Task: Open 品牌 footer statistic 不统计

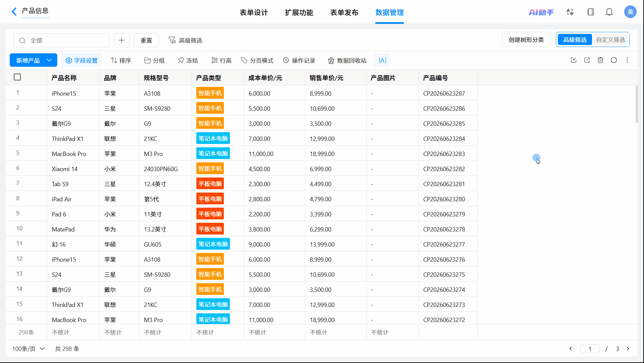Action: [113, 332]
